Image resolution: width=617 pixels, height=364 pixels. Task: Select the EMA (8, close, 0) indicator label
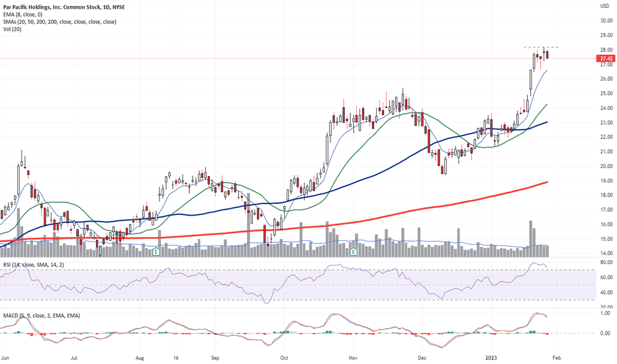23,15
